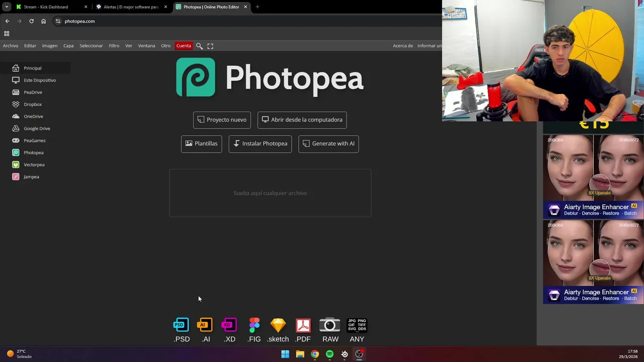
Task: Open Plantillas templates button
Action: tap(201, 144)
